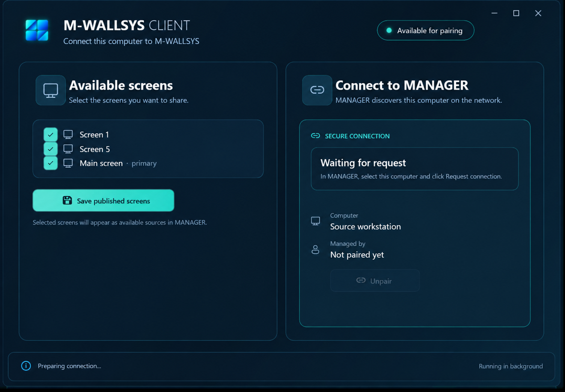The width and height of the screenshot is (565, 392).
Task: Click the Preparing connection status message
Action: [x=69, y=366]
